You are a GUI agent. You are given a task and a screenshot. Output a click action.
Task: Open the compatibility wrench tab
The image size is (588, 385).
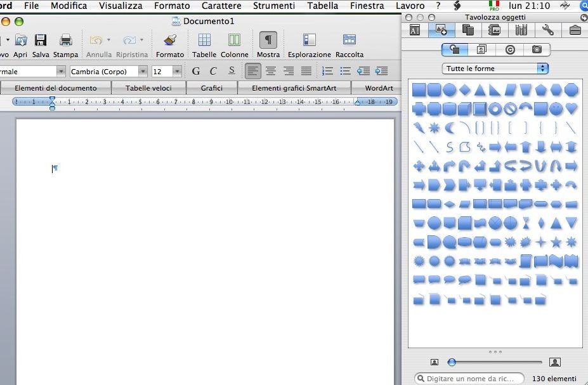[x=547, y=30]
